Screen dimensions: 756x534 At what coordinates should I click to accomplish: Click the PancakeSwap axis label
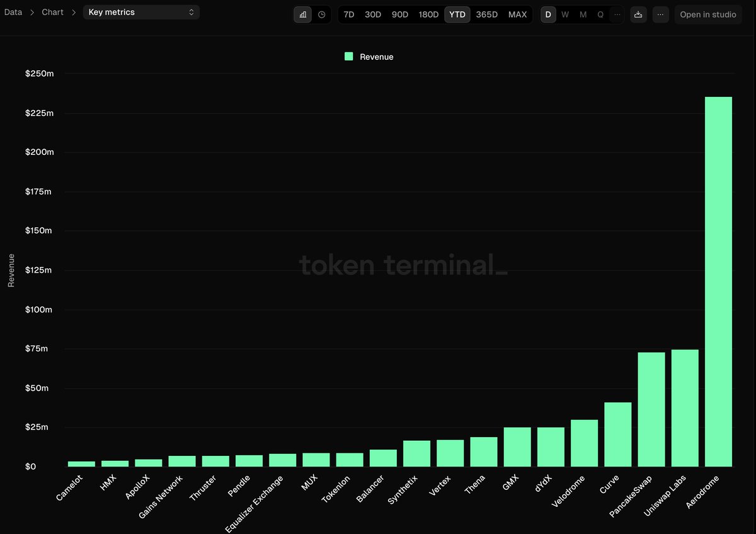coord(631,496)
